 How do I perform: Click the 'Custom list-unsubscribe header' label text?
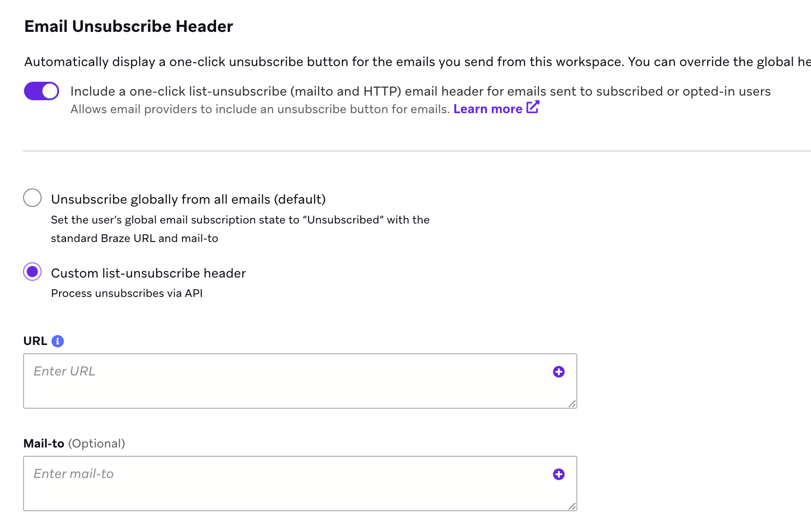[x=148, y=273]
